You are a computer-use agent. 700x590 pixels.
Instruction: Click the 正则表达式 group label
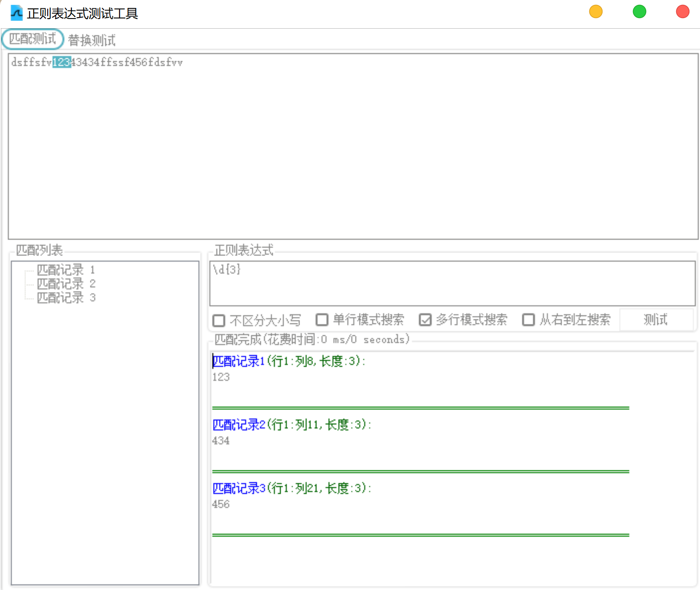244,250
